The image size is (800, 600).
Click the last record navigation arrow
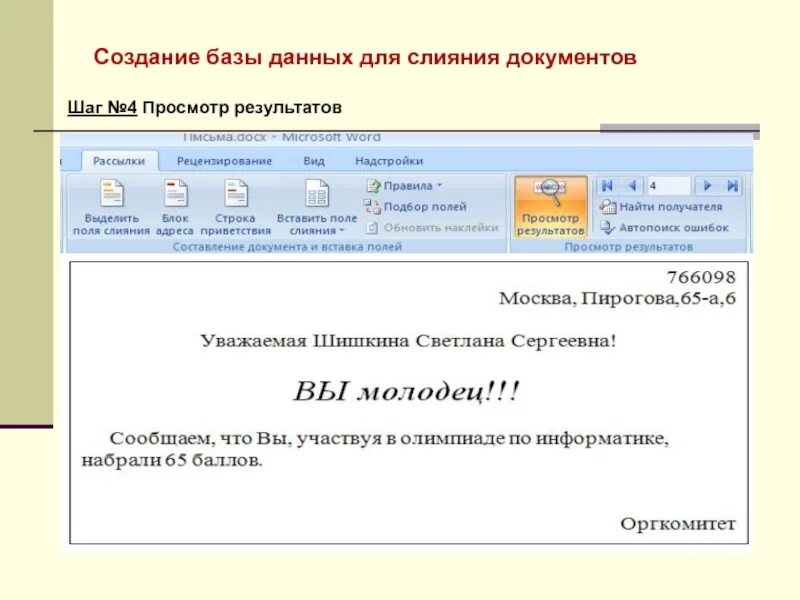(731, 186)
